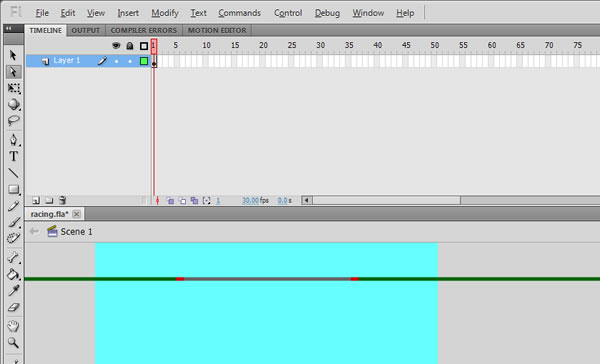Select the Eraser tool
The height and width of the screenshot is (364, 600).
click(x=13, y=307)
